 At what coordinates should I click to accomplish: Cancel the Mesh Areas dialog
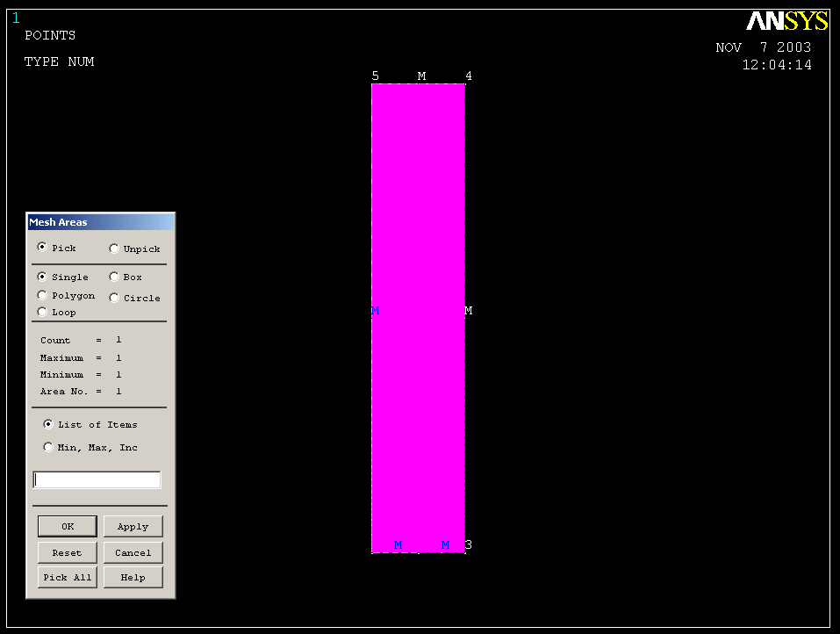point(133,552)
